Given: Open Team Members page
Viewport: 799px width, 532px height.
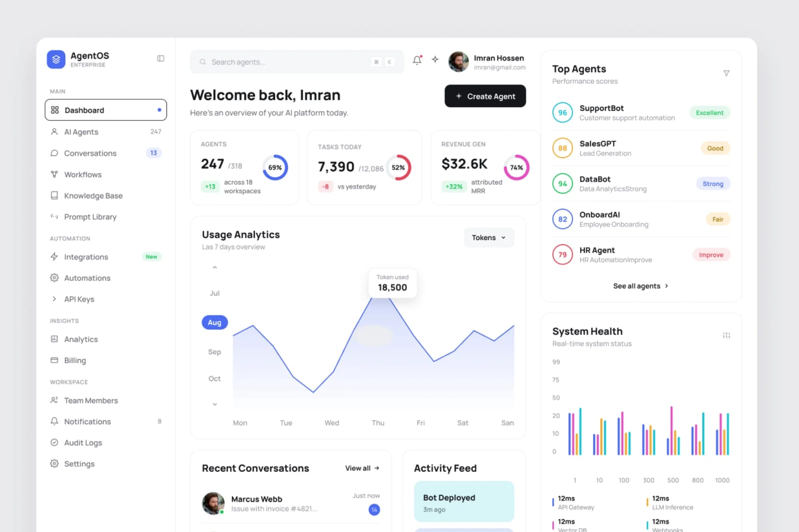Looking at the screenshot, I should click(x=106, y=400).
